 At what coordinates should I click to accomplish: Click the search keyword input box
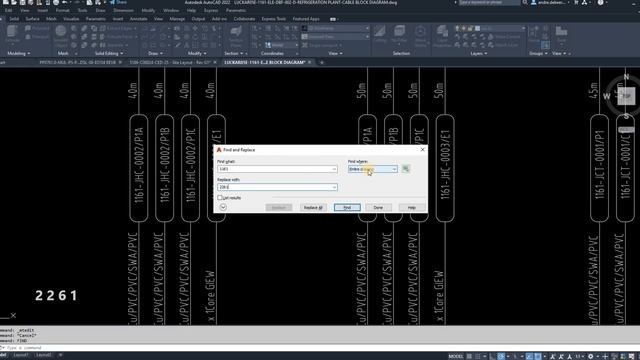pyautogui.click(x=489, y=2)
